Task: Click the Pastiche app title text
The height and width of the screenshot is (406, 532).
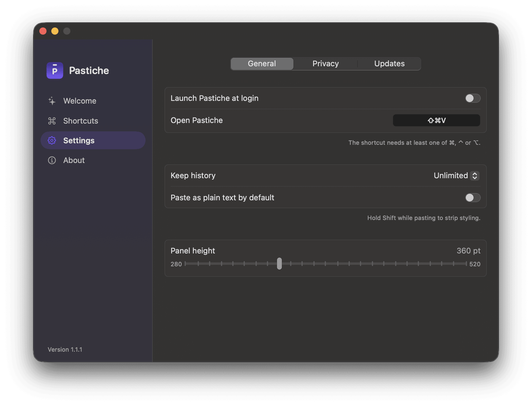Action: [89, 71]
